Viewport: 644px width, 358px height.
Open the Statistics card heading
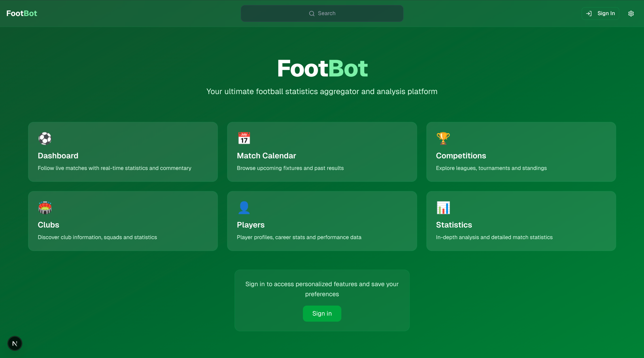(454, 225)
